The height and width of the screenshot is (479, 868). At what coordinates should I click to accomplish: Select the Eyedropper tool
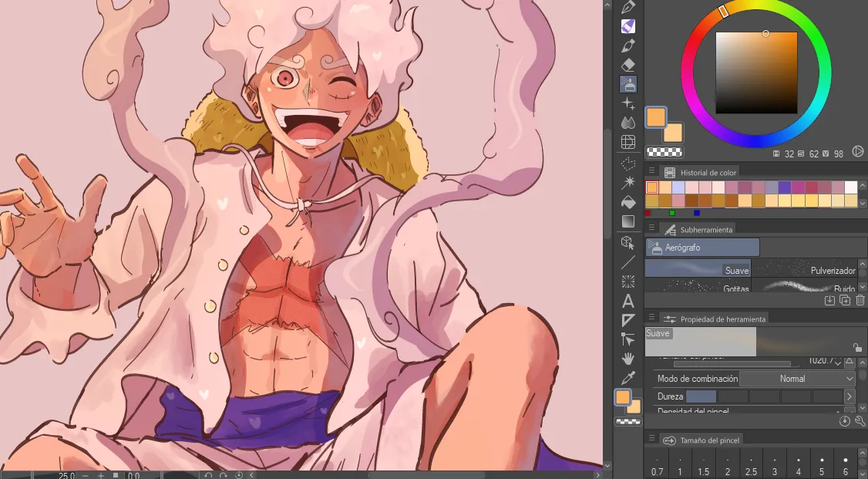pyautogui.click(x=627, y=378)
